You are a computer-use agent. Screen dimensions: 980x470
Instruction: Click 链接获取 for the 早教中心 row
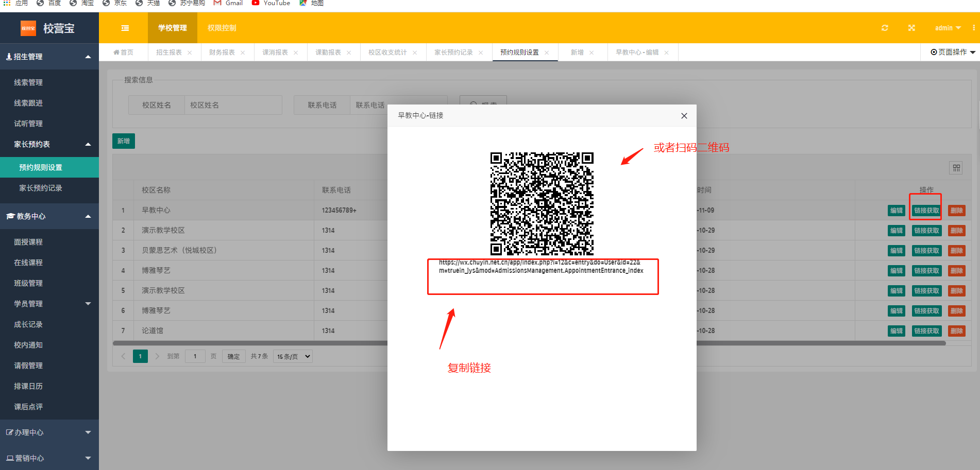click(x=926, y=211)
